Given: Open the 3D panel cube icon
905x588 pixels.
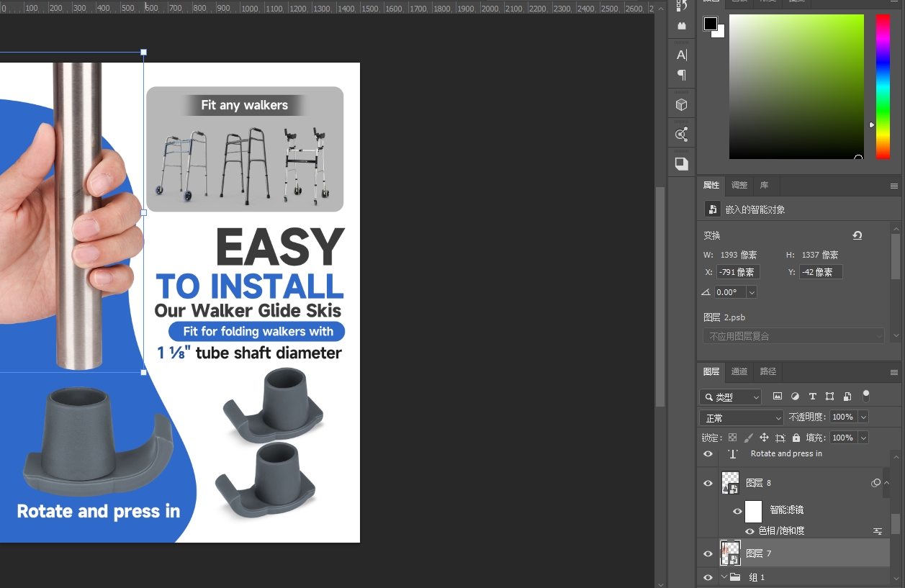Looking at the screenshot, I should point(681,105).
